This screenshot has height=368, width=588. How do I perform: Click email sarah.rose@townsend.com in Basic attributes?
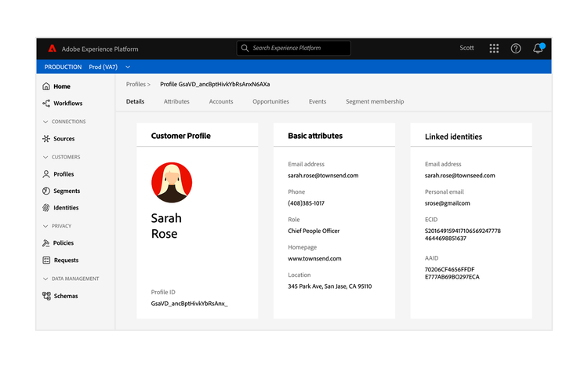(323, 175)
